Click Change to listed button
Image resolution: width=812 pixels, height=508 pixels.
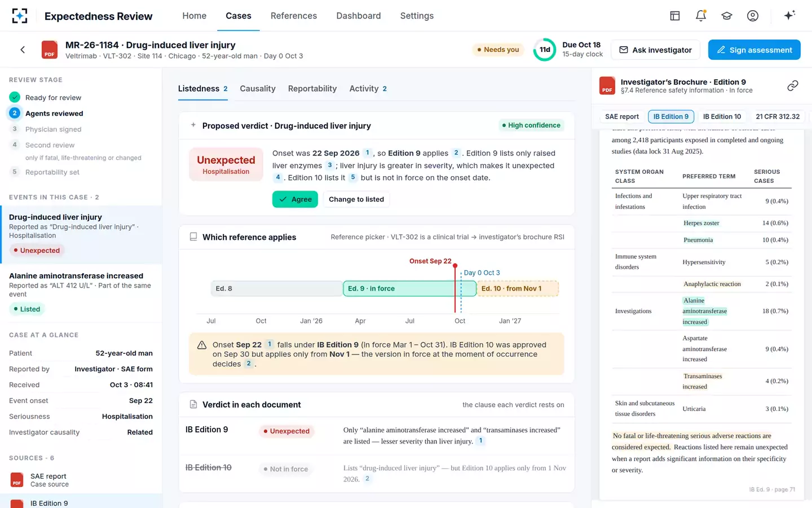(356, 199)
